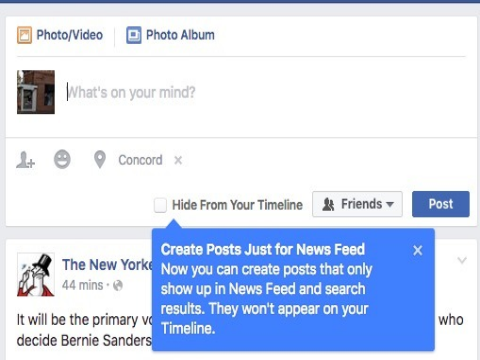The height and width of the screenshot is (360, 480).
Task: Click the Photo Album icon
Action: (x=134, y=35)
